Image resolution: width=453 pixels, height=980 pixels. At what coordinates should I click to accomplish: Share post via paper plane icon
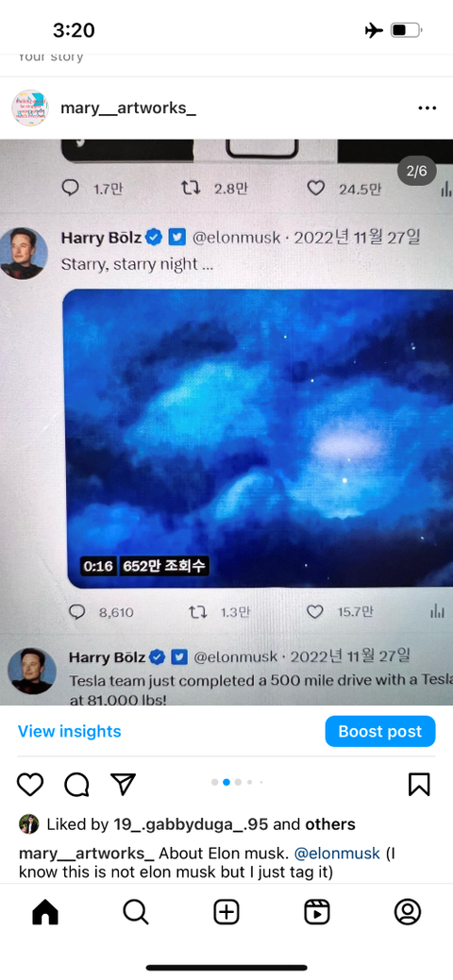pos(123,784)
